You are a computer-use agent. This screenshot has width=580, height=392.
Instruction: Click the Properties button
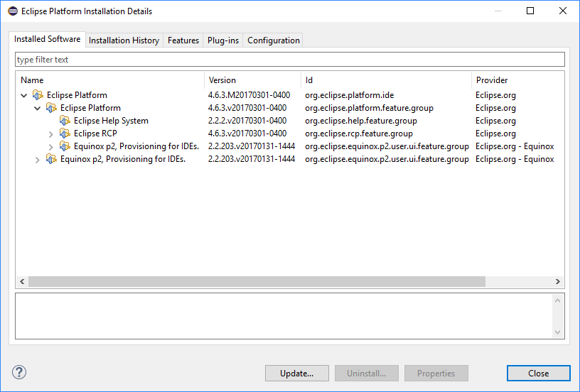[436, 373]
